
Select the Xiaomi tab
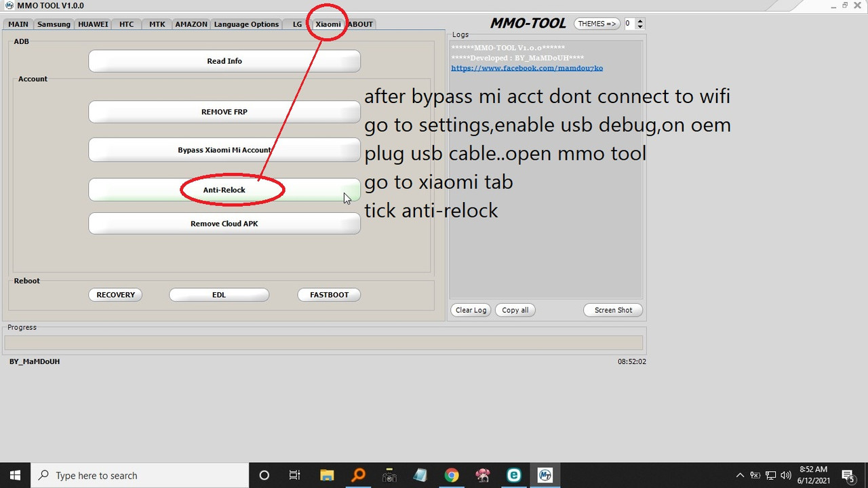click(328, 24)
